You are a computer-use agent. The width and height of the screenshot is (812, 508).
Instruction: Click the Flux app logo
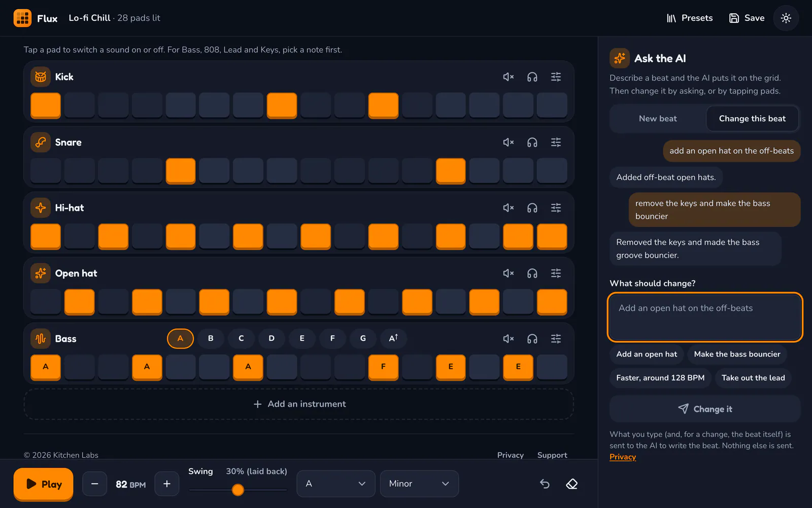point(22,18)
